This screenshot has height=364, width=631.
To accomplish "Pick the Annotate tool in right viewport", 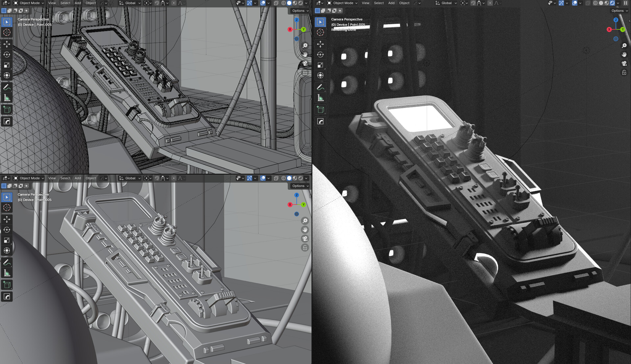I will (x=320, y=87).
